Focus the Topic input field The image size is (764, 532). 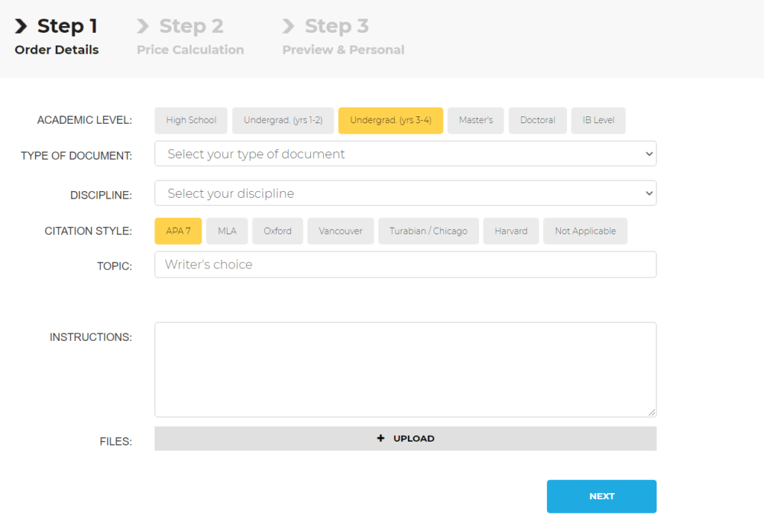pos(405,265)
